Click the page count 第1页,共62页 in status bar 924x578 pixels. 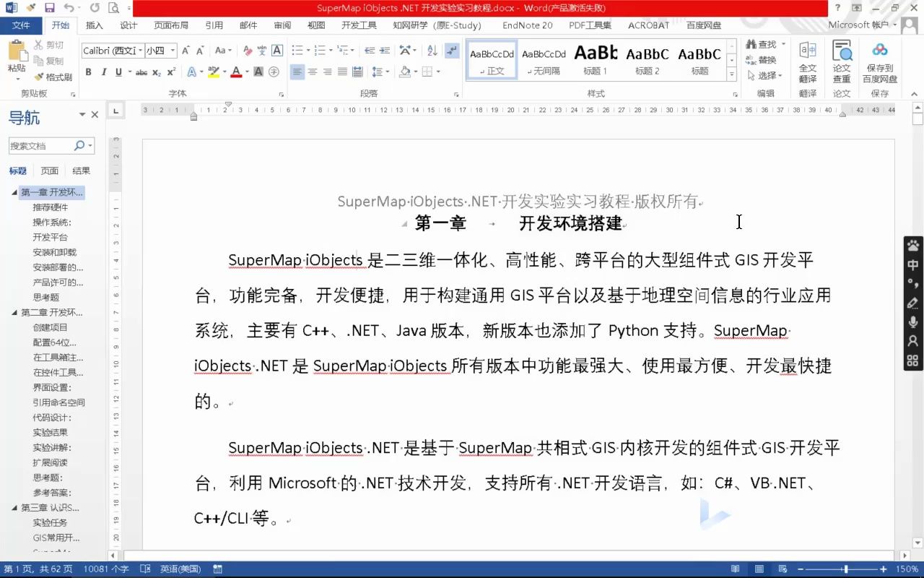(38, 569)
